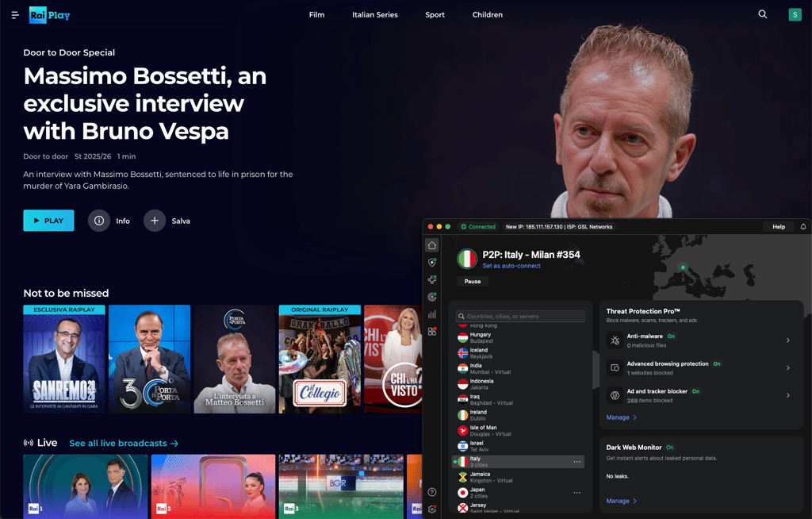The image size is (812, 519).
Task: Click the Israel flag in list
Action: pyautogui.click(x=463, y=447)
